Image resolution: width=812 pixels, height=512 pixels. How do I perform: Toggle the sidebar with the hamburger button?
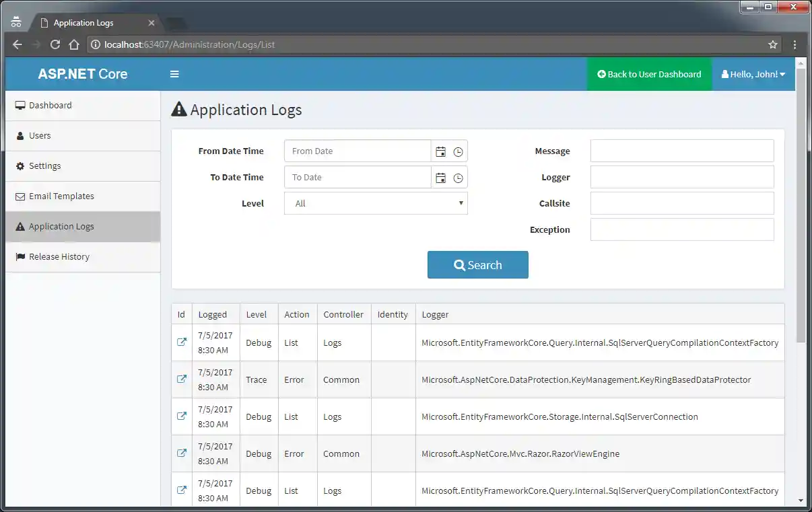pos(174,74)
